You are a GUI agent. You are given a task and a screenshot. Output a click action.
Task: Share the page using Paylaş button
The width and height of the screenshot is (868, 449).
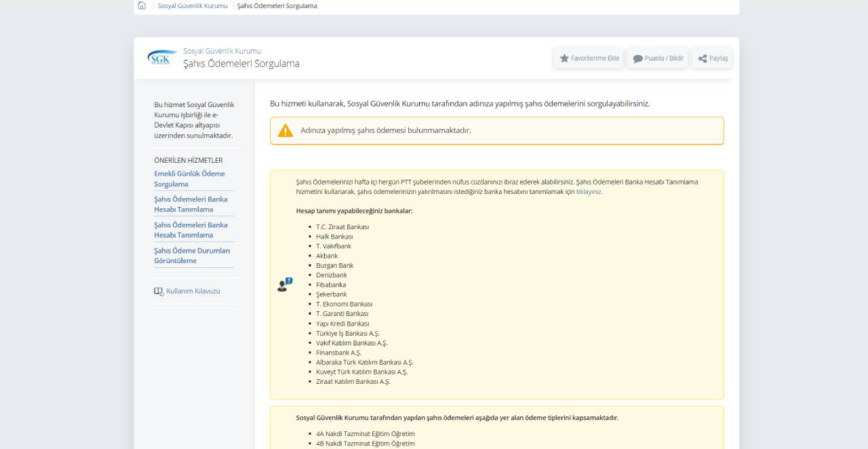[x=713, y=58]
